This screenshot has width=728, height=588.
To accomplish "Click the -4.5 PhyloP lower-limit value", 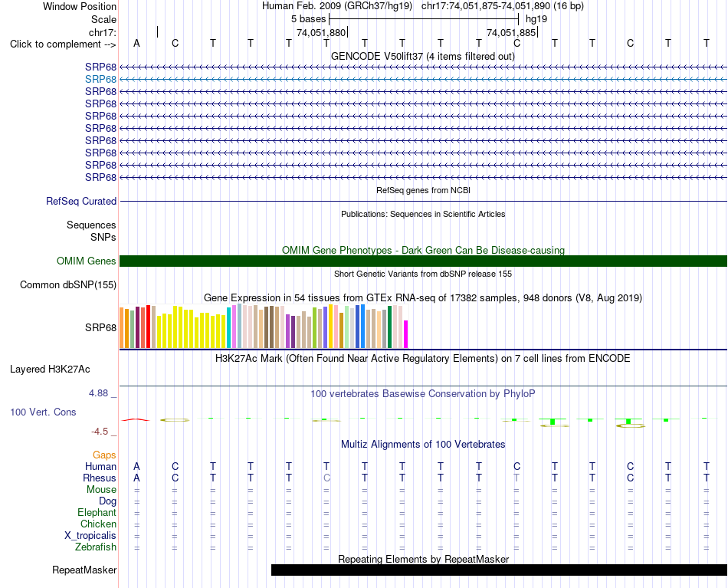I will click(100, 432).
